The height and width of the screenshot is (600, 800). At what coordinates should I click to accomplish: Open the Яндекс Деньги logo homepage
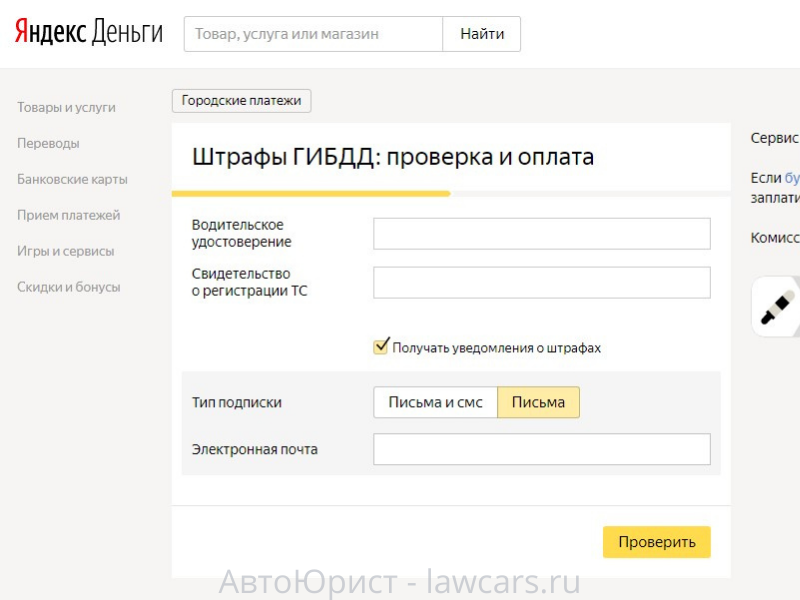click(89, 32)
